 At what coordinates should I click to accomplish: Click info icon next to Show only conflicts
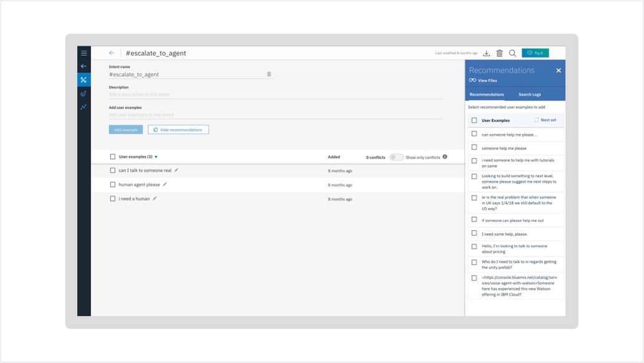(x=445, y=157)
